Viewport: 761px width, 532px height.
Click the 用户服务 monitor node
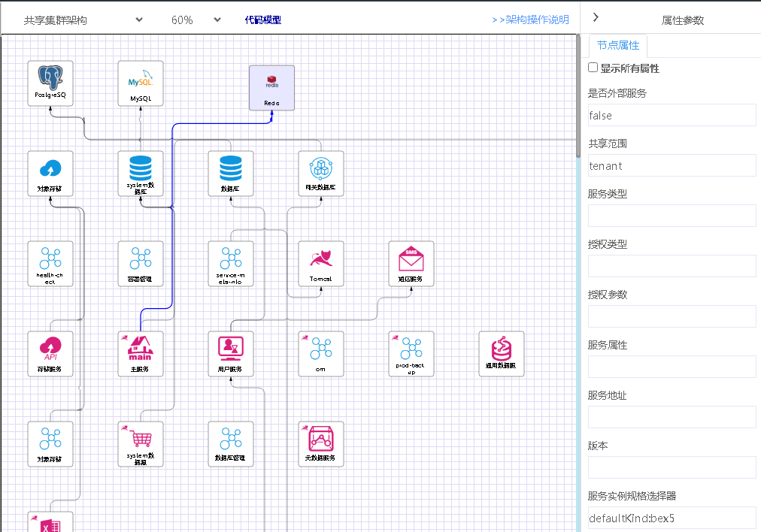(x=231, y=353)
